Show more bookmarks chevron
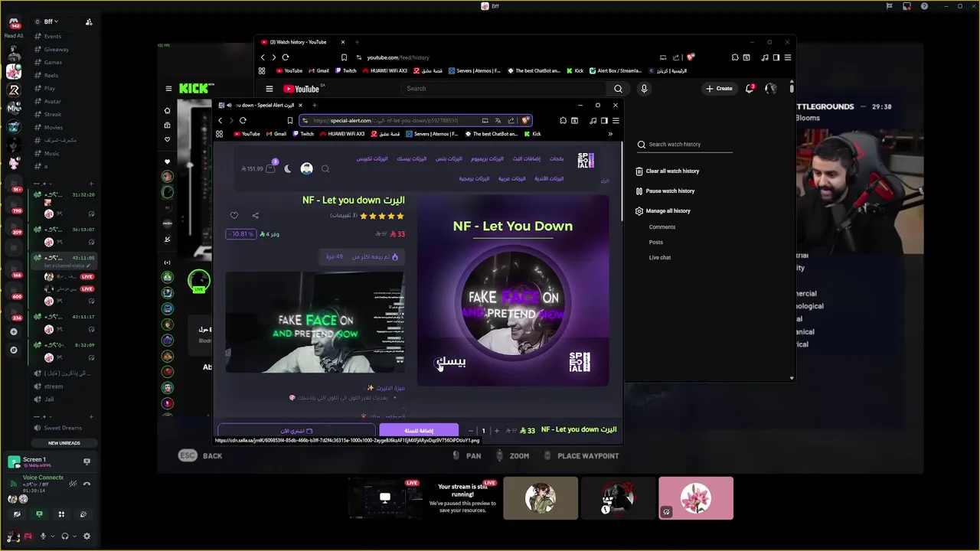This screenshot has width=980, height=551. point(610,134)
